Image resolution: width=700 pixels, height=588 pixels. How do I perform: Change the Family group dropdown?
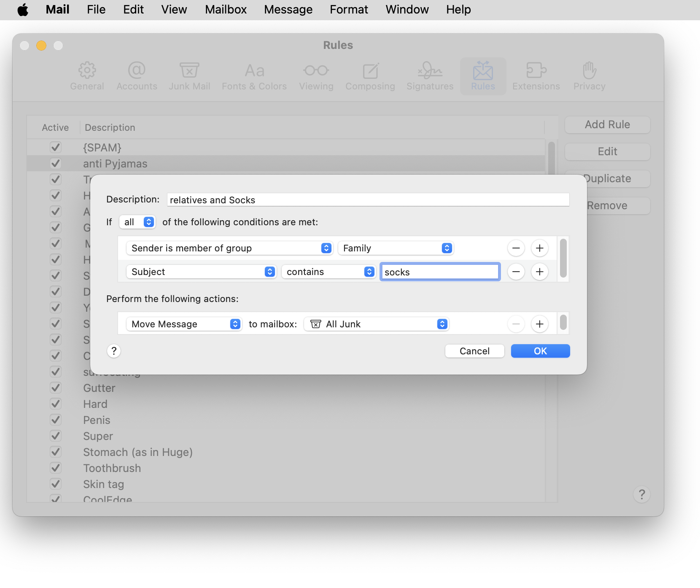pyautogui.click(x=396, y=248)
